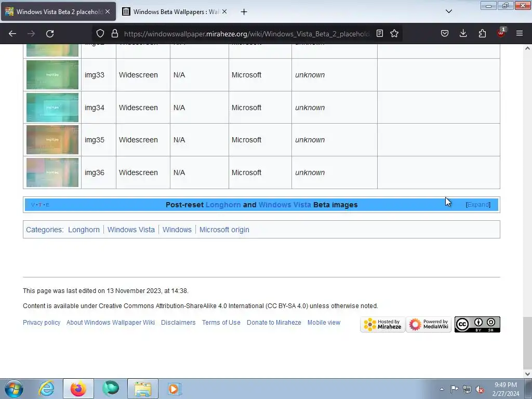The width and height of the screenshot is (532, 399).
Task: Switch to Windows Beta Wallpapers tab
Action: [x=175, y=11]
